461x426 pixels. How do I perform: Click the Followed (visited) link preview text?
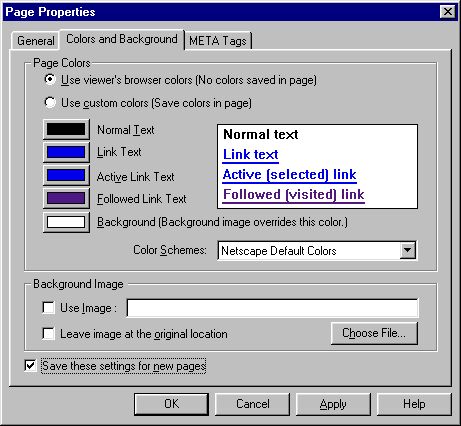pos(294,195)
